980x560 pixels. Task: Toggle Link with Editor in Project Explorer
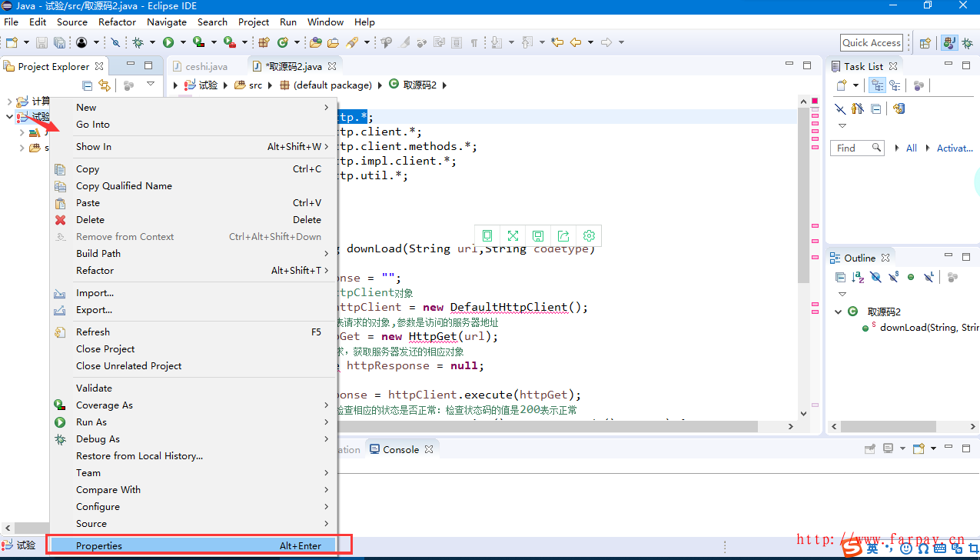point(104,85)
